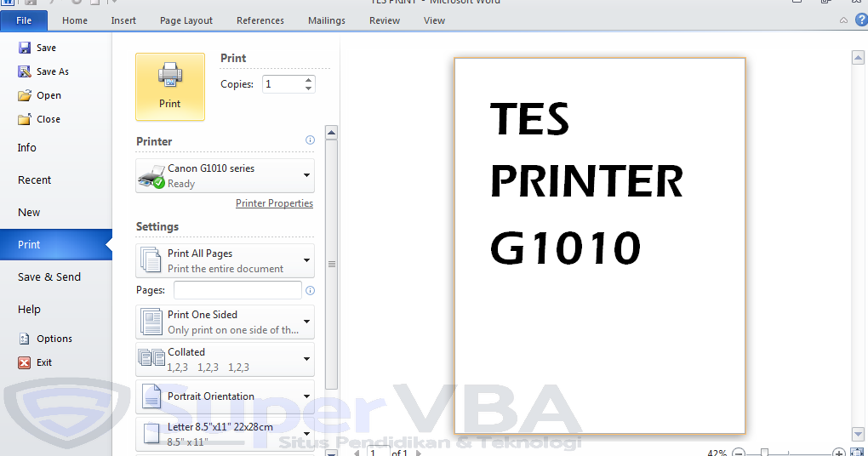Click the Portrait Orientation page icon

tap(151, 396)
